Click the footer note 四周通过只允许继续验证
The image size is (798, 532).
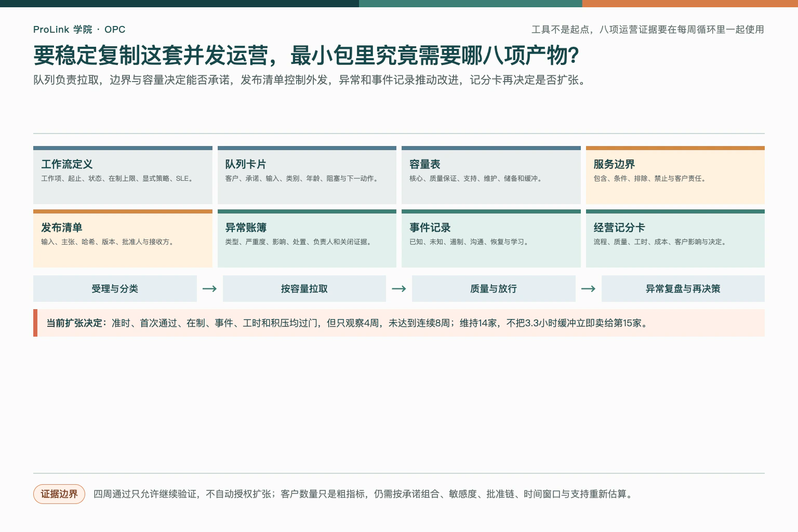tap(364, 494)
